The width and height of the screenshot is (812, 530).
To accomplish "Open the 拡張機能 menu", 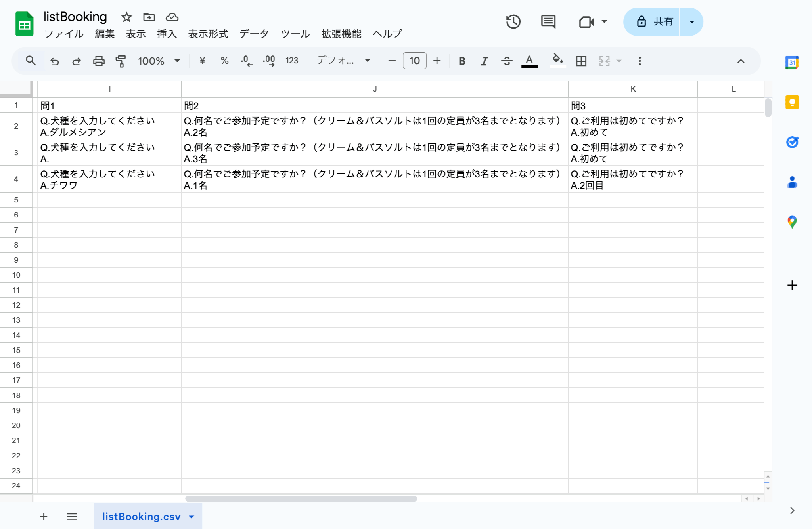I will pyautogui.click(x=341, y=34).
